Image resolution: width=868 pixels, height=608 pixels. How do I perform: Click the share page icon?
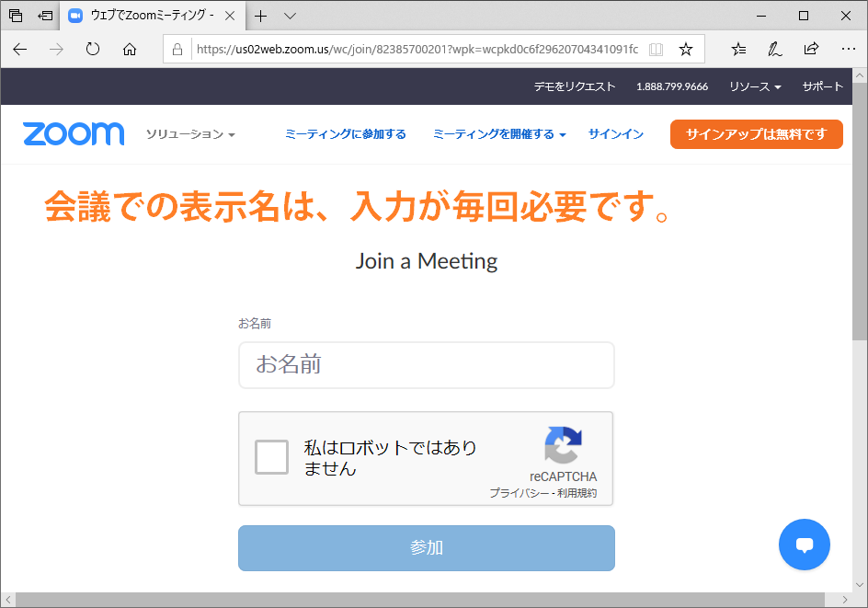812,49
